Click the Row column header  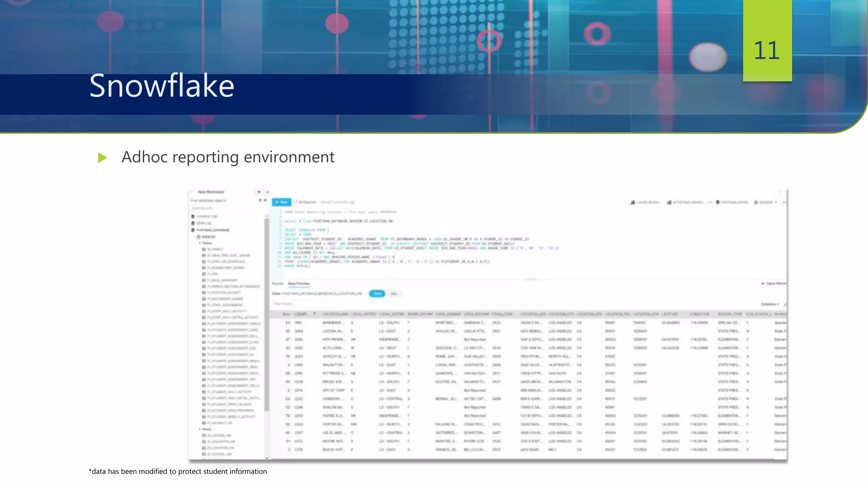click(286, 314)
